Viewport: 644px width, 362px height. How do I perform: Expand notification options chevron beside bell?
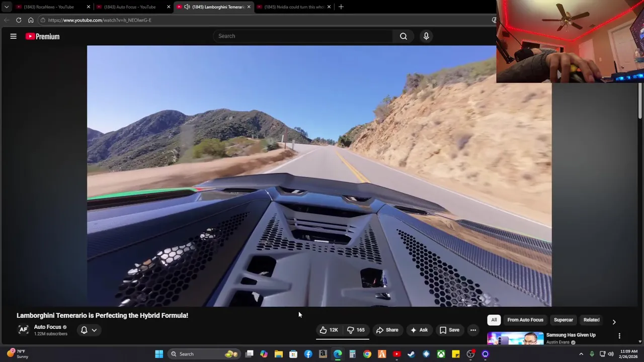coord(94,330)
